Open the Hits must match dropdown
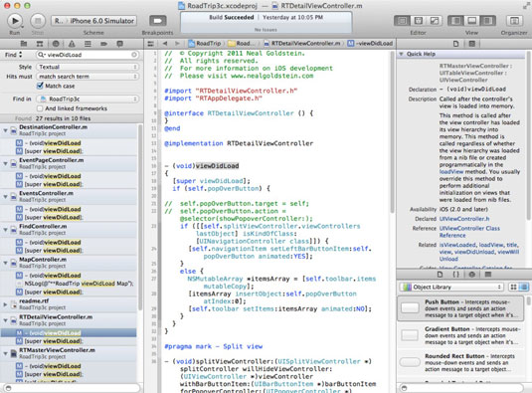This screenshot has width=532, height=393. pos(88,77)
